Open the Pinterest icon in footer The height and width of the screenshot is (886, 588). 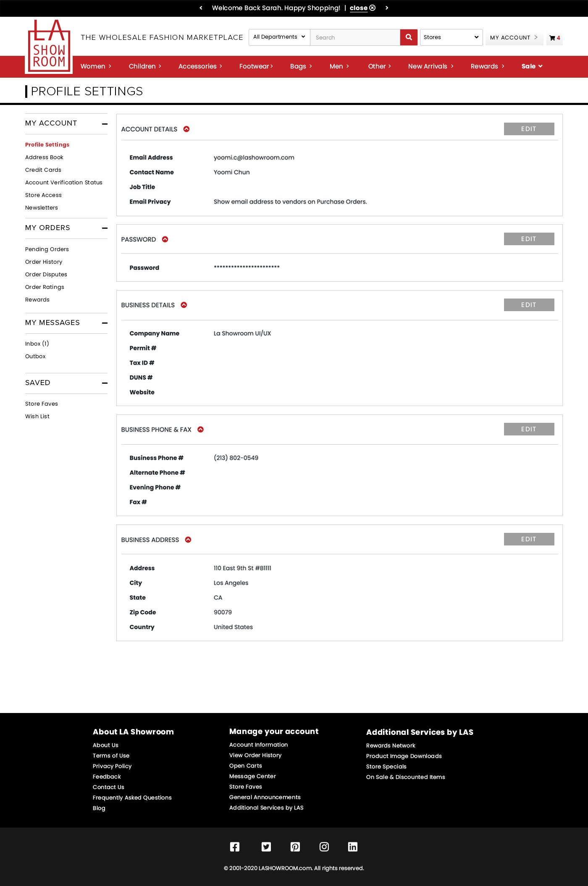(x=295, y=847)
